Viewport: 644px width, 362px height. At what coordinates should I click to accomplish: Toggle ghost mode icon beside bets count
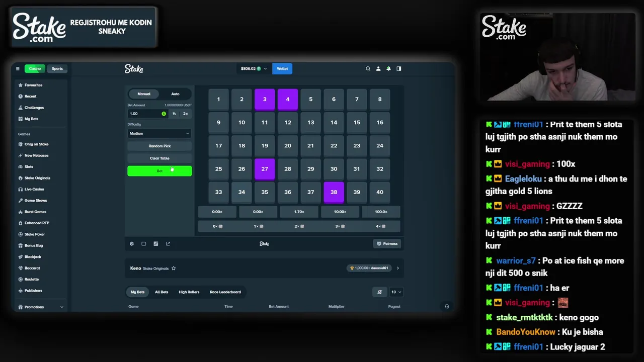pos(380,292)
